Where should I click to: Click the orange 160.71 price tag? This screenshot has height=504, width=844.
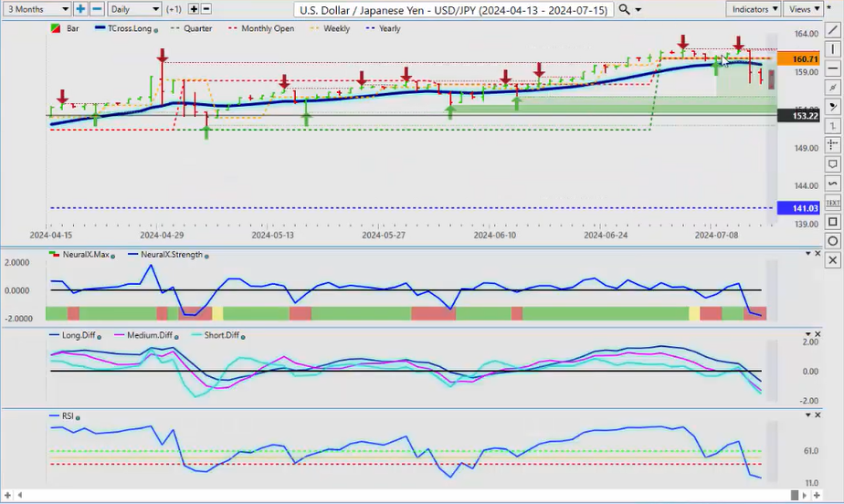tap(798, 59)
